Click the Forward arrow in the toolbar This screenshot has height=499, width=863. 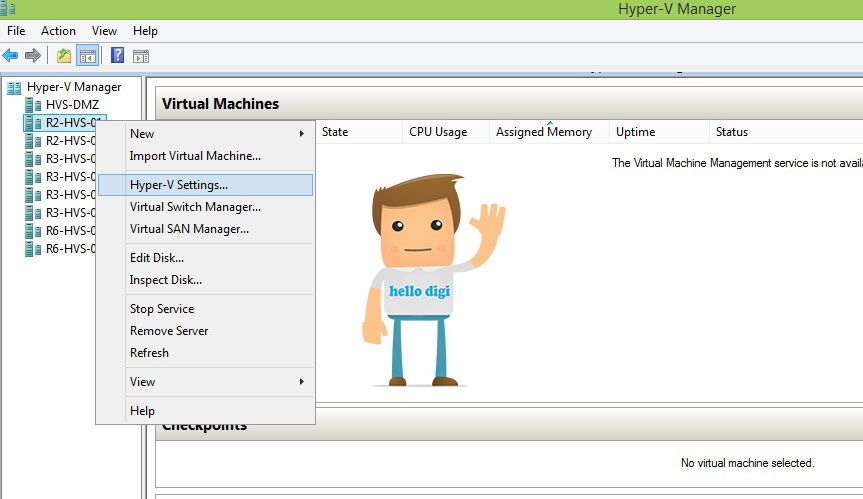tap(33, 56)
